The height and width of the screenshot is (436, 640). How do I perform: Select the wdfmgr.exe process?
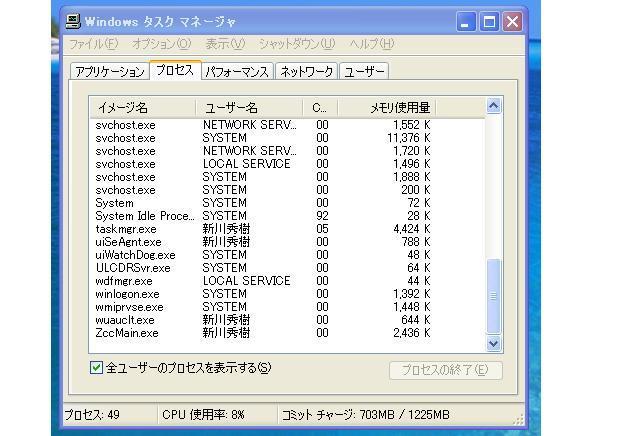287,281
